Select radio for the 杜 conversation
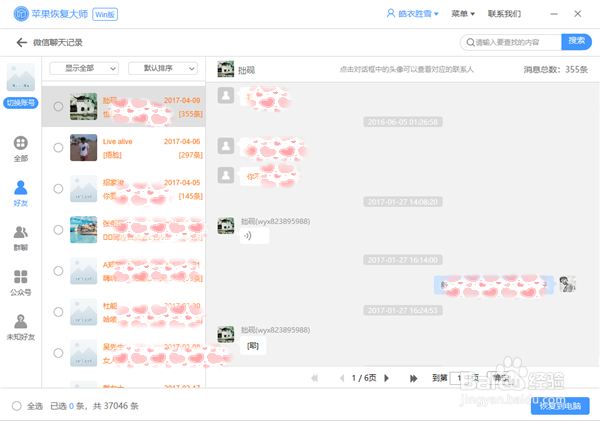600x421 pixels. click(x=58, y=312)
